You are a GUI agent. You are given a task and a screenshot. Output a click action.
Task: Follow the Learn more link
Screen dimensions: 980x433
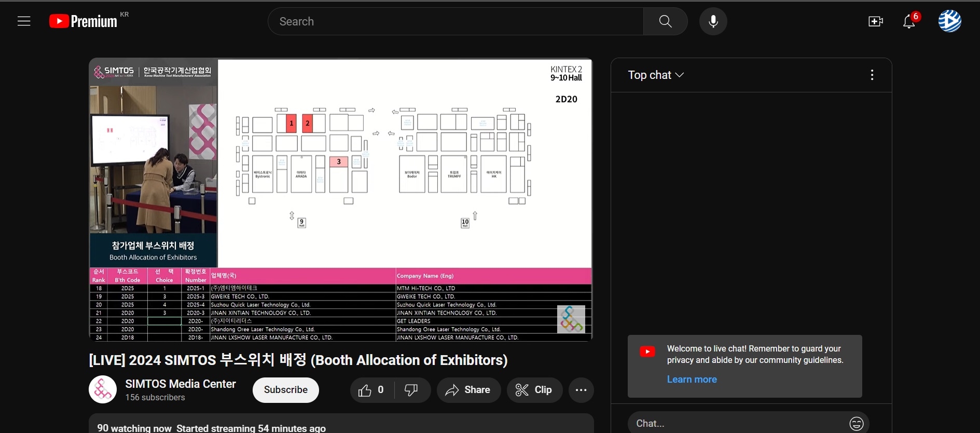click(x=692, y=380)
